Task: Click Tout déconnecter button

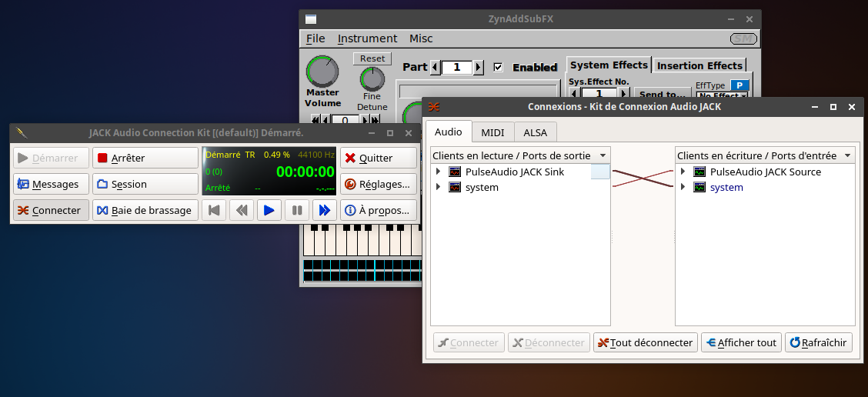Action: point(646,342)
